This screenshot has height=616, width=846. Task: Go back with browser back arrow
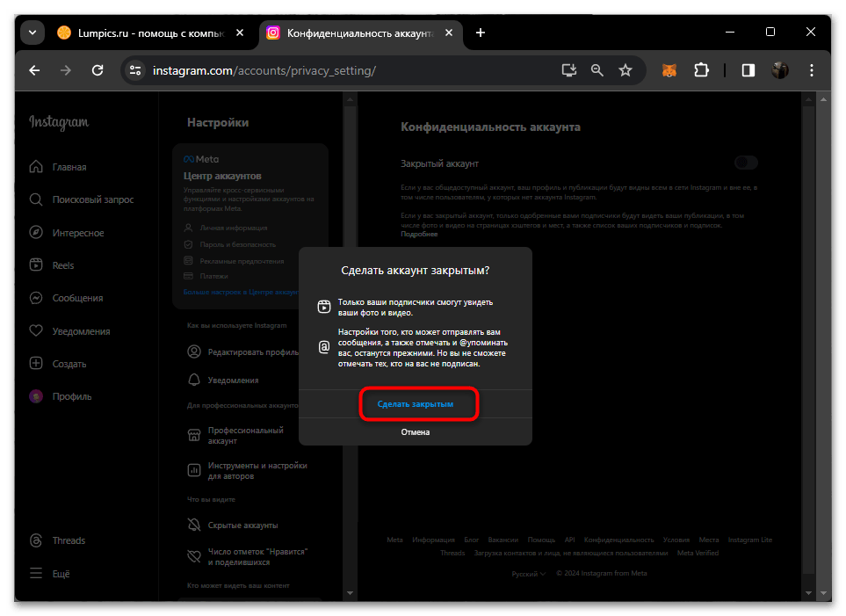tap(34, 70)
